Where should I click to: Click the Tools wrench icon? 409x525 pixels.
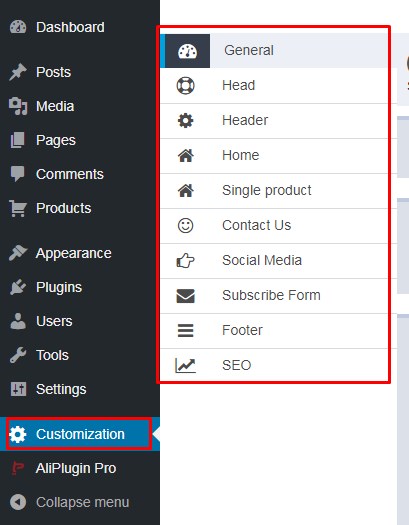coord(18,355)
